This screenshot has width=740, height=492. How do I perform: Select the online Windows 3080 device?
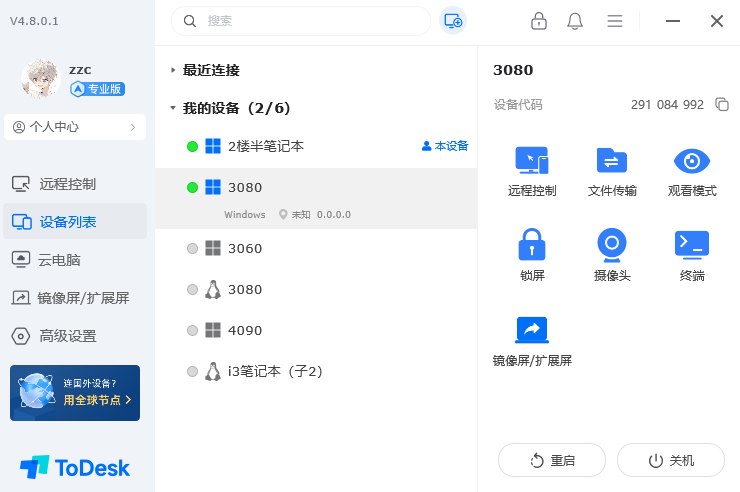[316, 199]
